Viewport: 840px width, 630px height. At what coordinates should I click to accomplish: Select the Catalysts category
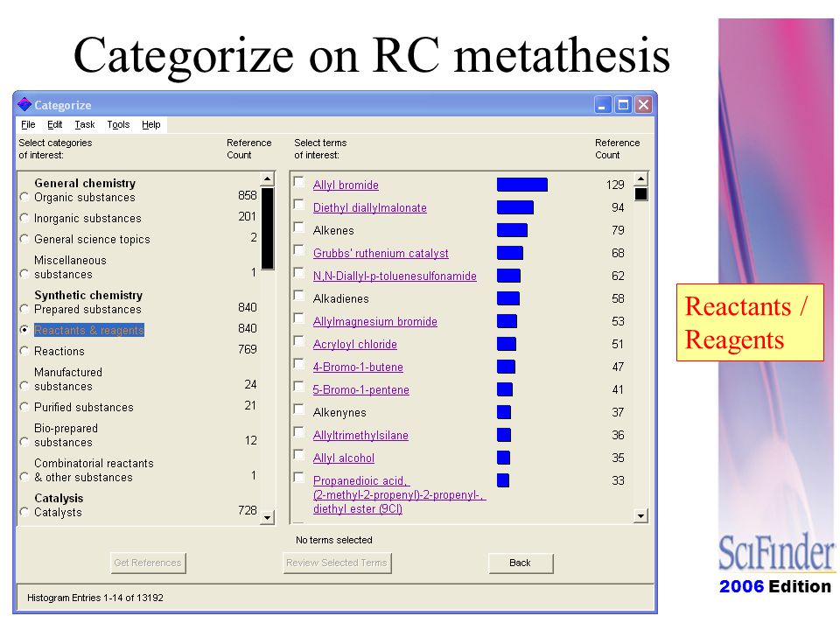(24, 512)
